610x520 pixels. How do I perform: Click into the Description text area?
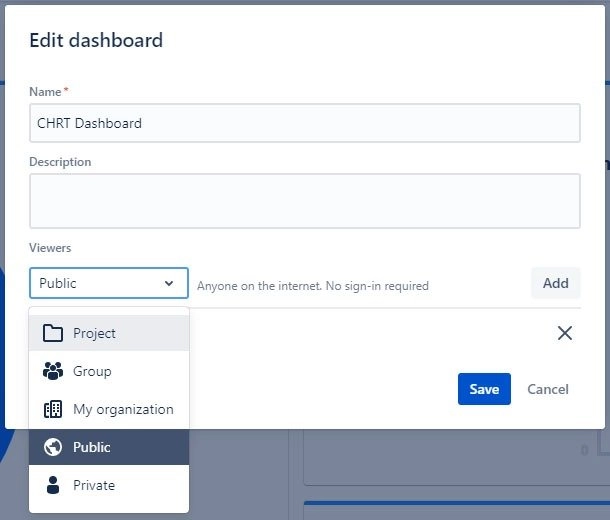305,201
